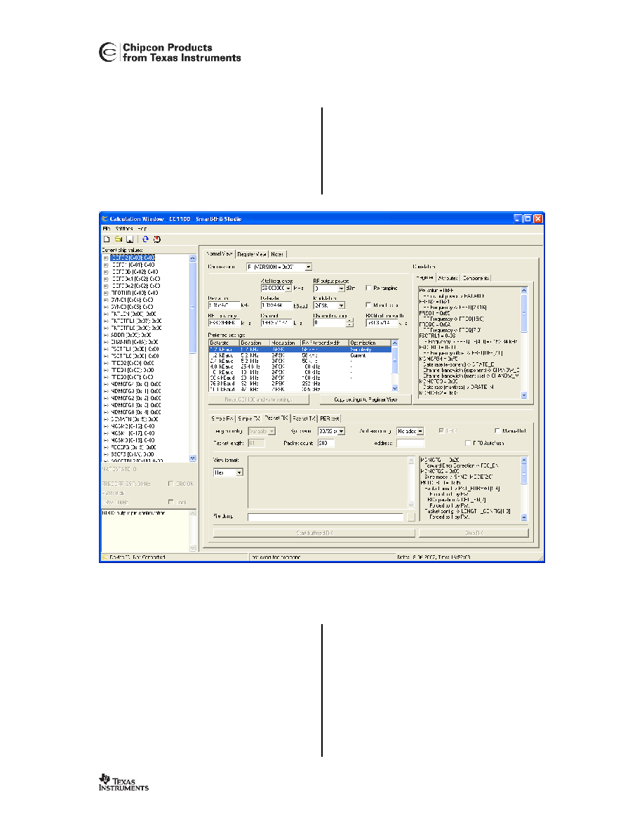The height and width of the screenshot is (834, 644).
Task: Expand the ADDR register tree item
Action: (x=105, y=335)
